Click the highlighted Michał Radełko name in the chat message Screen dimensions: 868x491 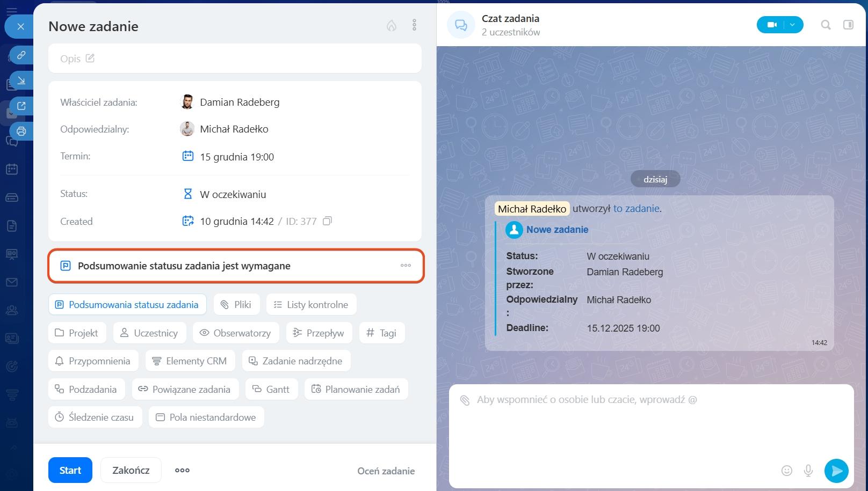pyautogui.click(x=532, y=209)
